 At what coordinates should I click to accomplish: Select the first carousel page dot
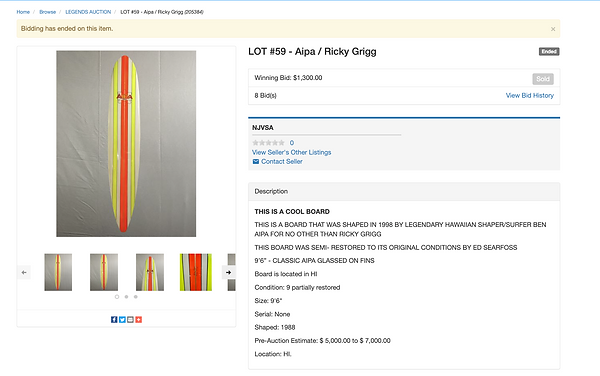(117, 297)
